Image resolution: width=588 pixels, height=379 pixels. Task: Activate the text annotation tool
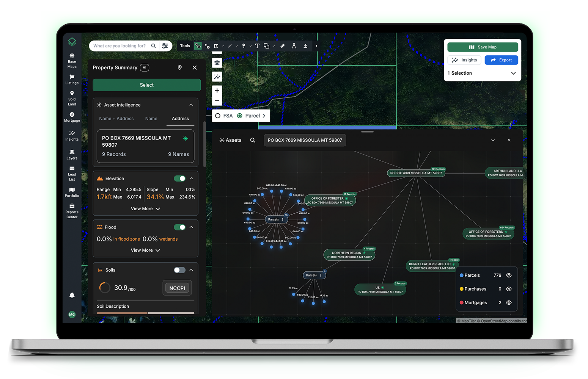click(x=257, y=46)
